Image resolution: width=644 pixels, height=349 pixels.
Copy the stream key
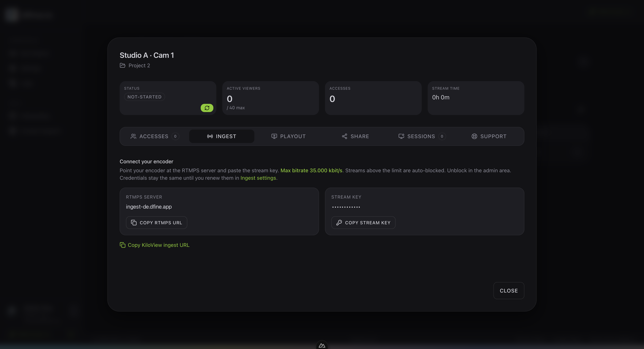(x=363, y=223)
